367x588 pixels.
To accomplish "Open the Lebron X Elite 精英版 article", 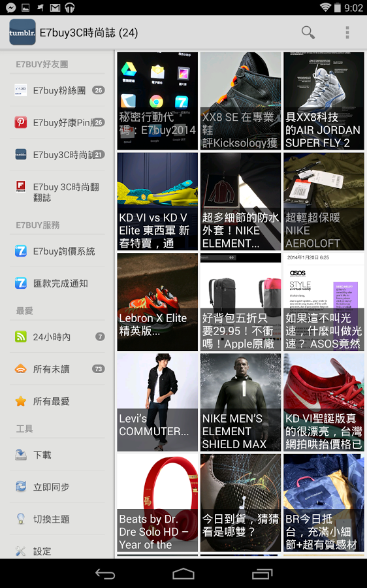I will (x=157, y=302).
